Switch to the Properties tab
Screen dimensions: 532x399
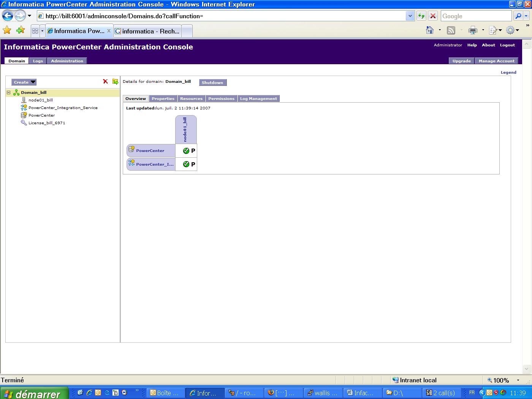pos(163,98)
